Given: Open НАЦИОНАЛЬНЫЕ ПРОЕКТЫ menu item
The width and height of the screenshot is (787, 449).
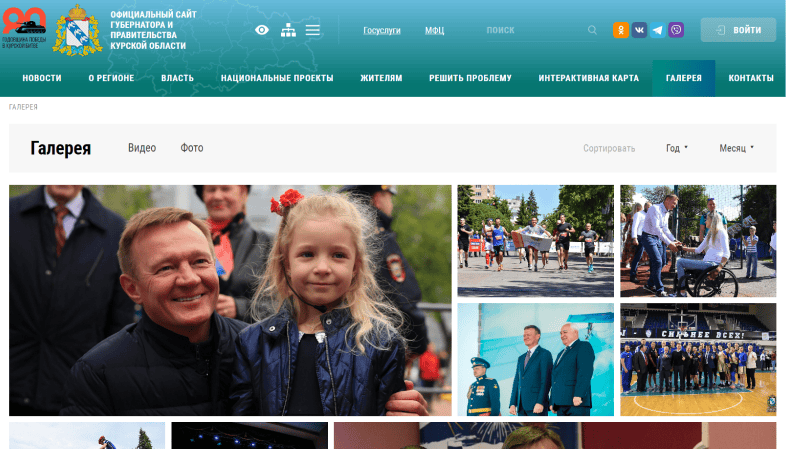Looking at the screenshot, I should point(277,78).
